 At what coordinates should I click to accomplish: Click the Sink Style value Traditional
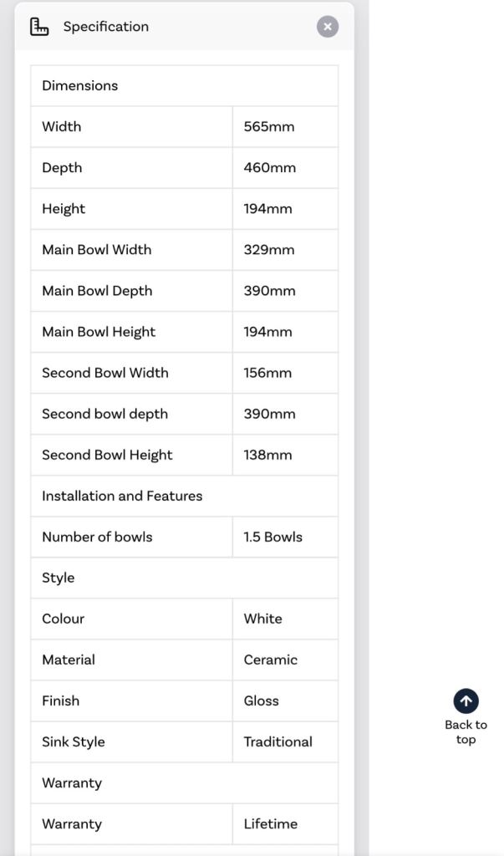[278, 741]
